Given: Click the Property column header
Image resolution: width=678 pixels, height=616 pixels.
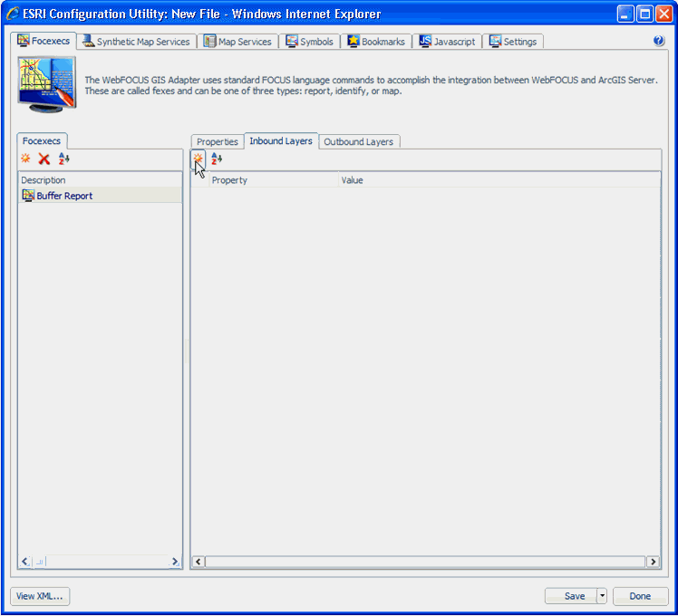Looking at the screenshot, I should point(274,180).
